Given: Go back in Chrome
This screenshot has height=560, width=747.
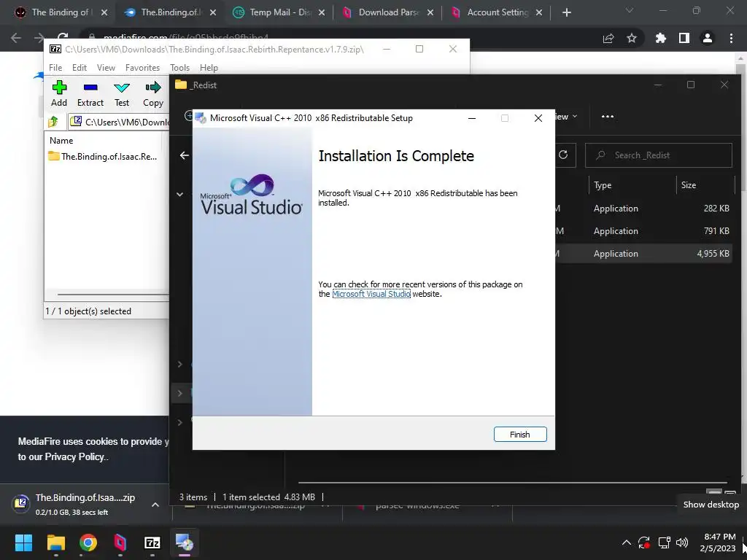Looking at the screenshot, I should point(16,38).
